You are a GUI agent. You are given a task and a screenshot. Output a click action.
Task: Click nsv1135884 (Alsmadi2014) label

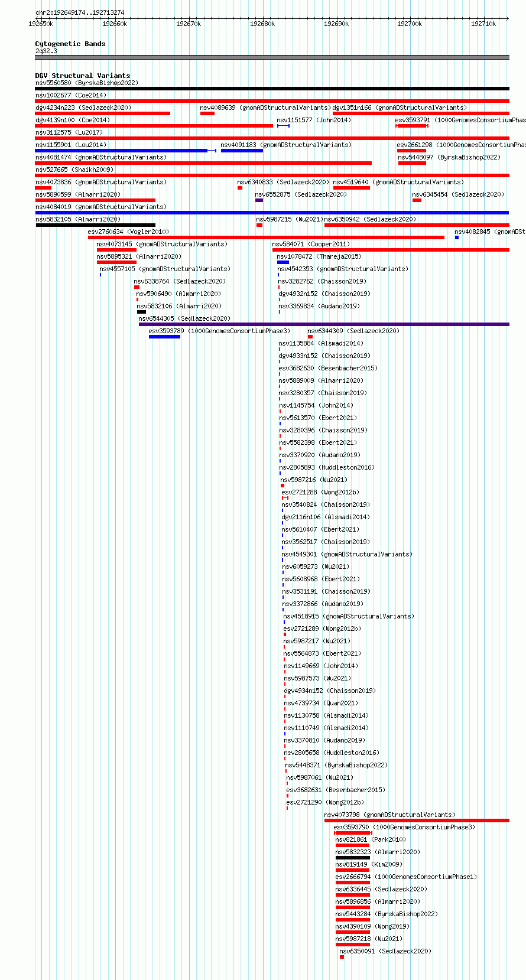[321, 344]
